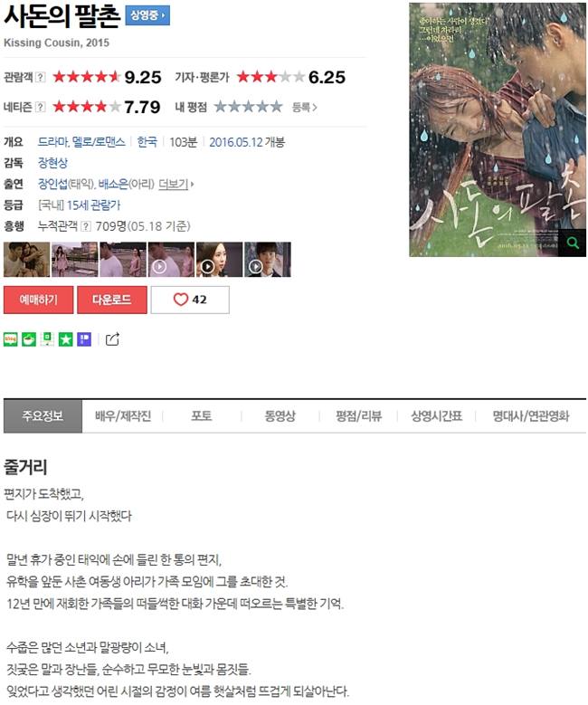Set my rating using the gray stars
Image resolution: width=588 pixels, height=705 pixels.
248,107
